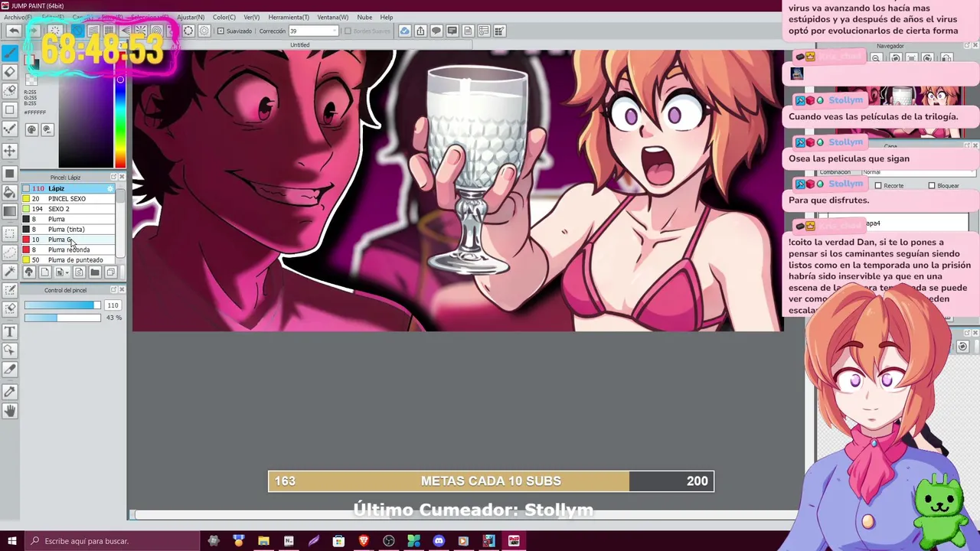Image resolution: width=980 pixels, height=551 pixels.
Task: Open the Archivo menu
Action: (17, 17)
